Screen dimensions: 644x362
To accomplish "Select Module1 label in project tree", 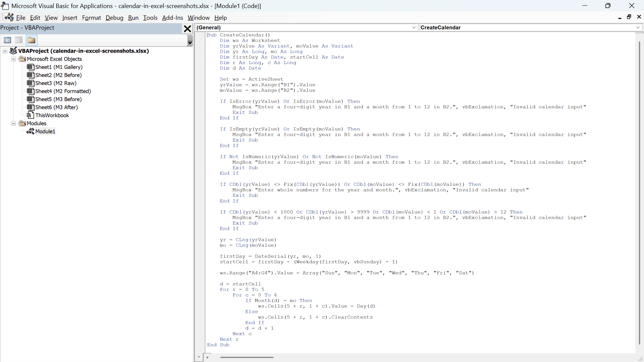I will click(x=45, y=131).
